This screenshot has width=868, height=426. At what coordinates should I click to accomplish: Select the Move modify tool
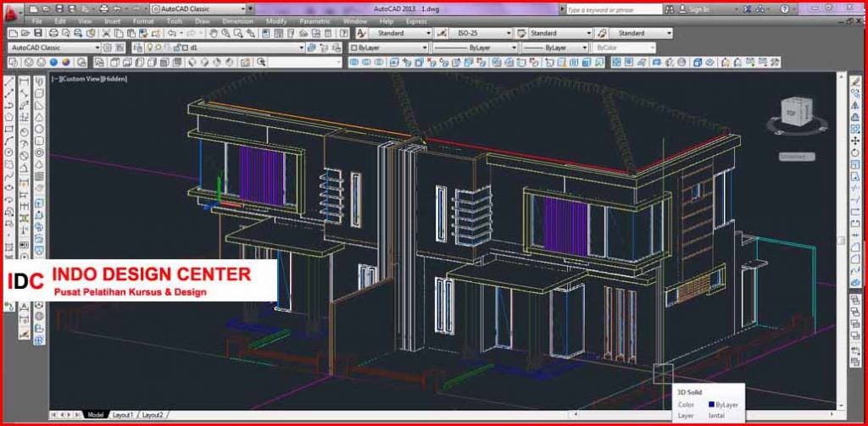[x=857, y=141]
